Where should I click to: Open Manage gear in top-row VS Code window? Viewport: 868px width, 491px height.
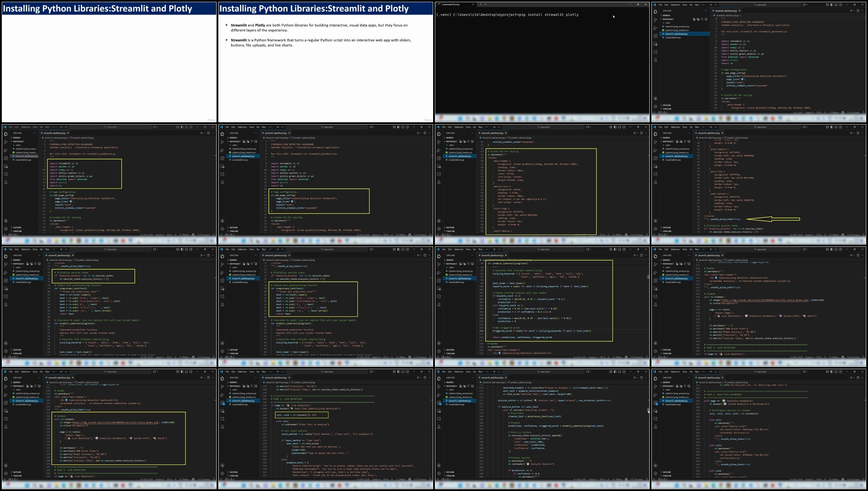tap(655, 107)
